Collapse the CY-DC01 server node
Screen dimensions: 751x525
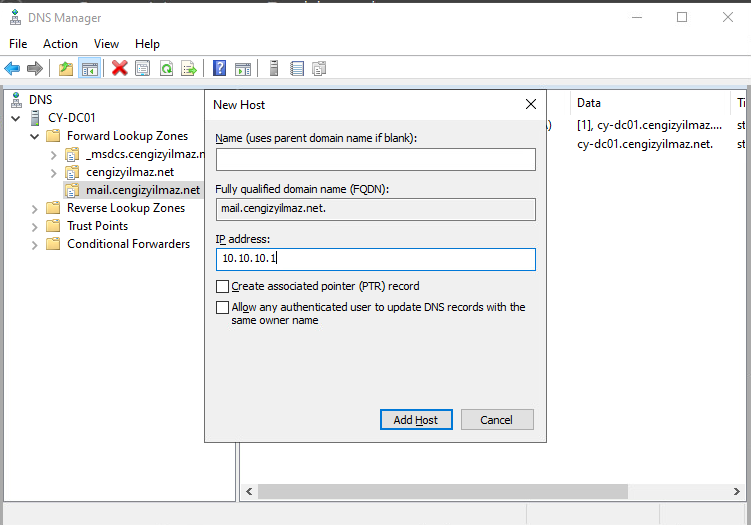(15, 118)
